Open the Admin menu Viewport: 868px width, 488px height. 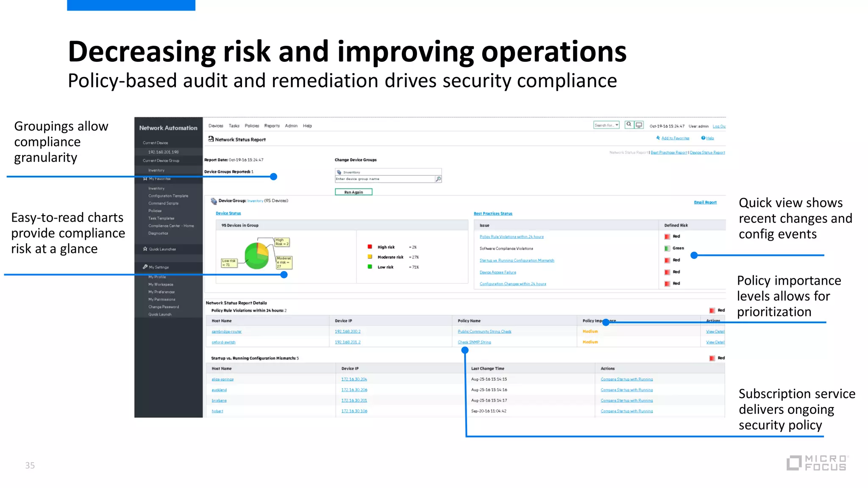tap(291, 126)
